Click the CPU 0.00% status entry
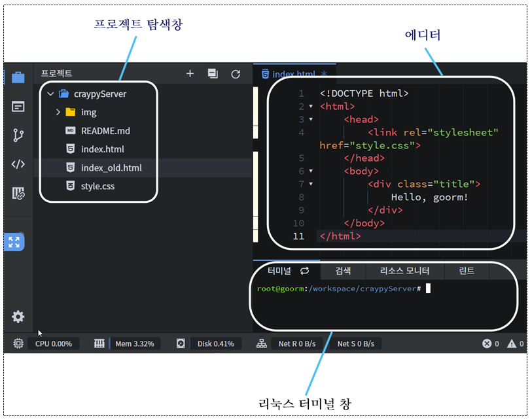 point(54,343)
